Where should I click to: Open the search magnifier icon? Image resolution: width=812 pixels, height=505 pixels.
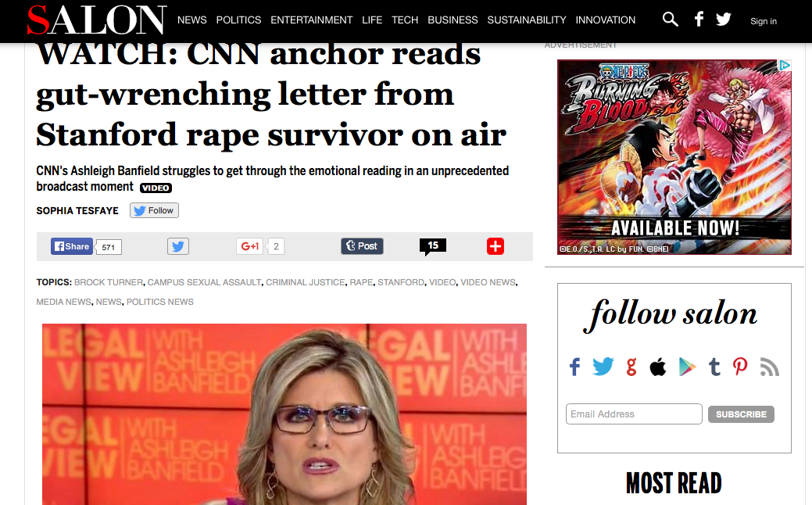point(670,20)
